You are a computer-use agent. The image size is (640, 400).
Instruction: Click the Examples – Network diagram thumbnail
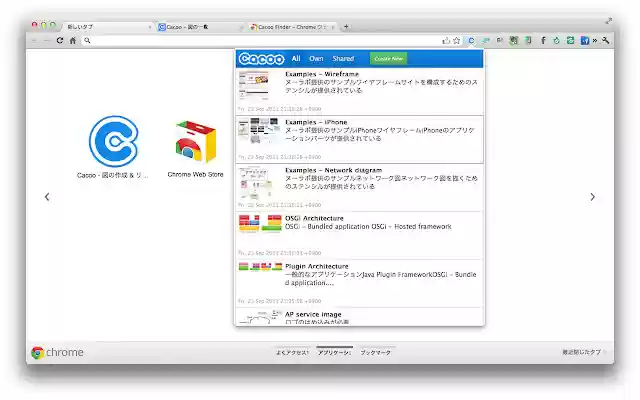[256, 183]
